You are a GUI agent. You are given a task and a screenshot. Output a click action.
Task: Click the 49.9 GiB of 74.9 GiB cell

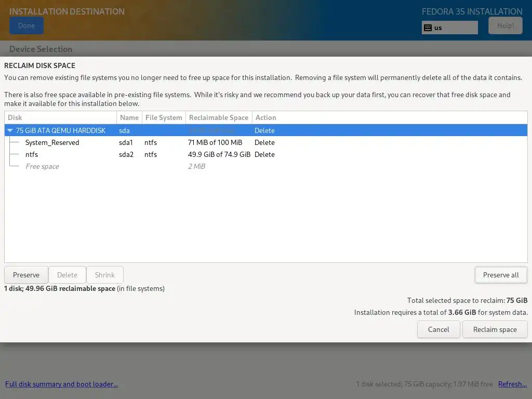pos(219,154)
